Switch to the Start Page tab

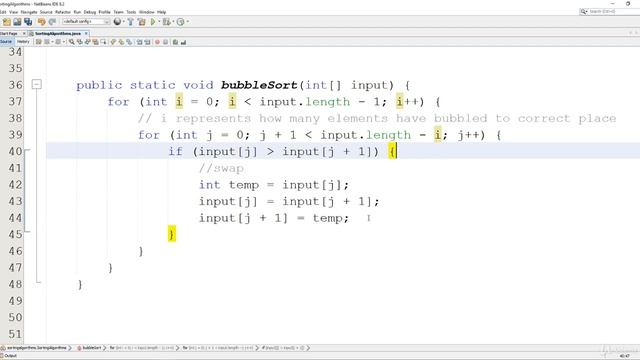point(9,33)
